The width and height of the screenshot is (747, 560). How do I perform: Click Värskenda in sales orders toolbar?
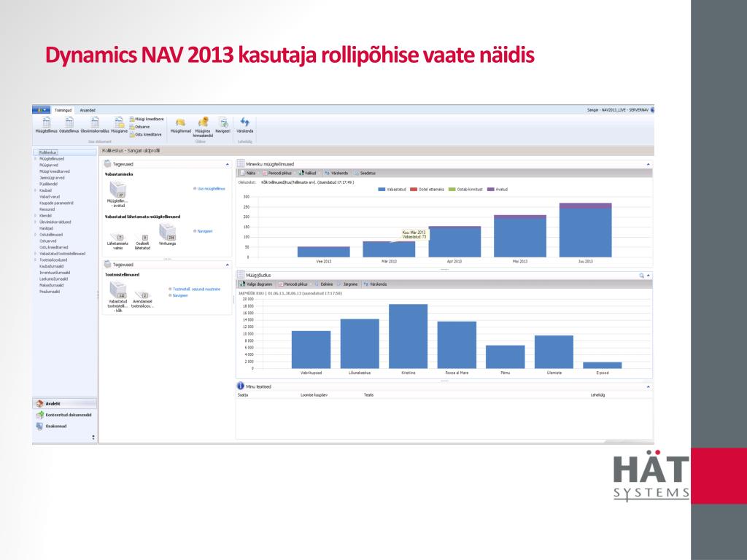[x=337, y=174]
